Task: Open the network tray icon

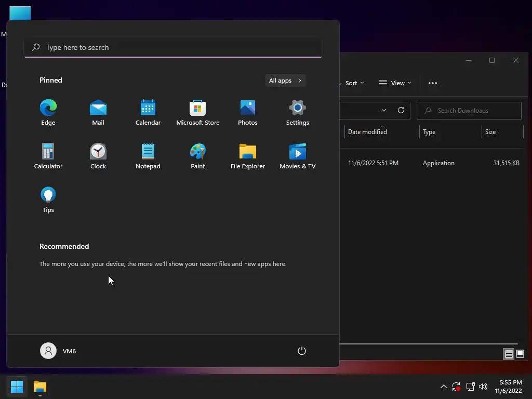Action: coord(470,387)
